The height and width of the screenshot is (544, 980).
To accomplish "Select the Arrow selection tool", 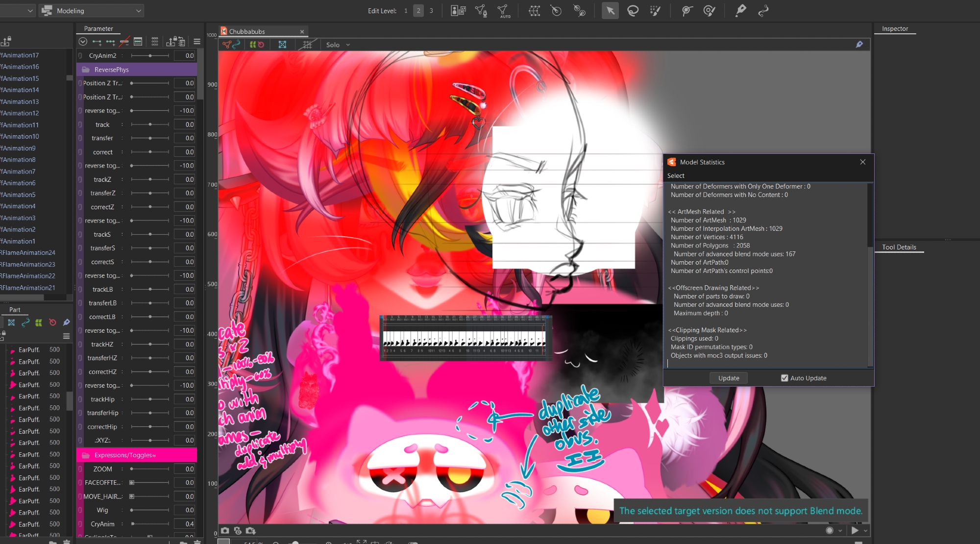I will [610, 11].
